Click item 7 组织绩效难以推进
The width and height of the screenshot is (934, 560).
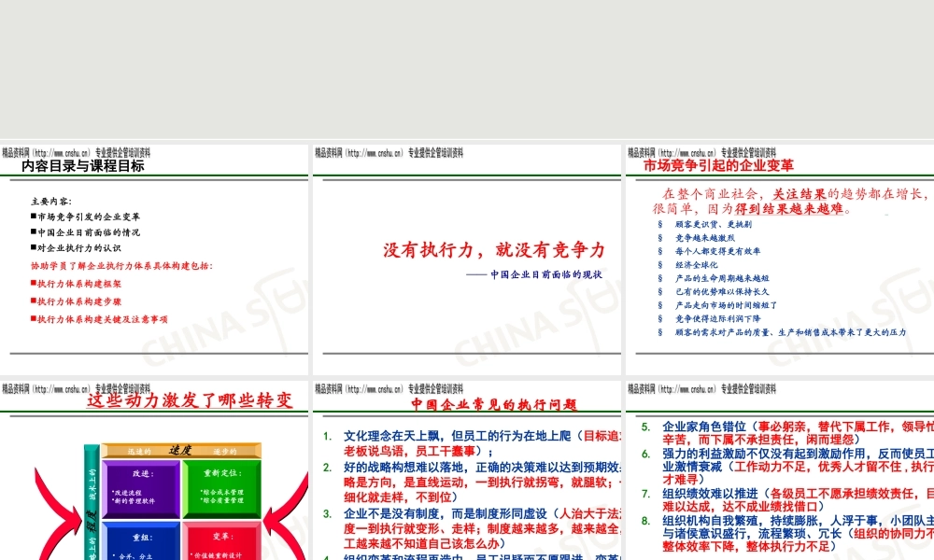(x=787, y=500)
